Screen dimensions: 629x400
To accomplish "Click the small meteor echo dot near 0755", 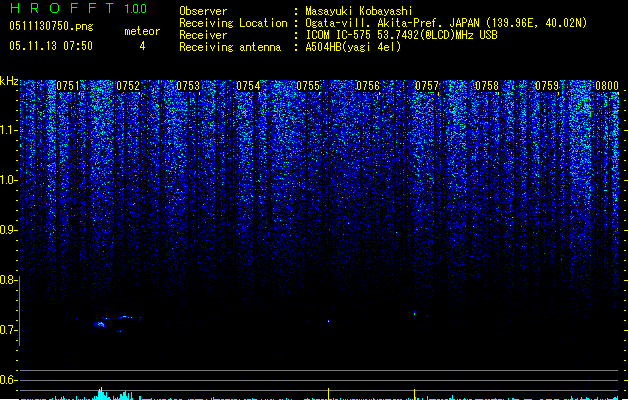I will (329, 321).
